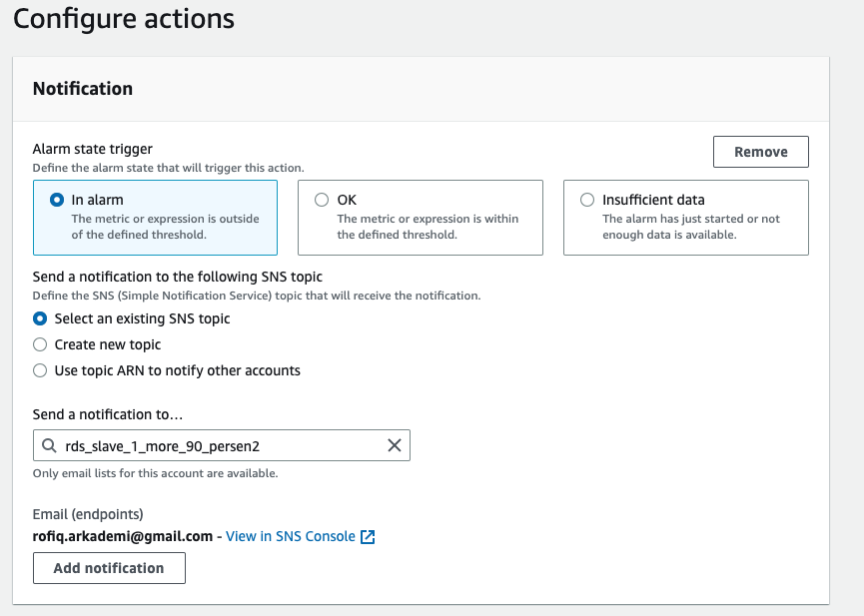864x616 pixels.
Task: Click the Notification section heading
Action: point(83,89)
